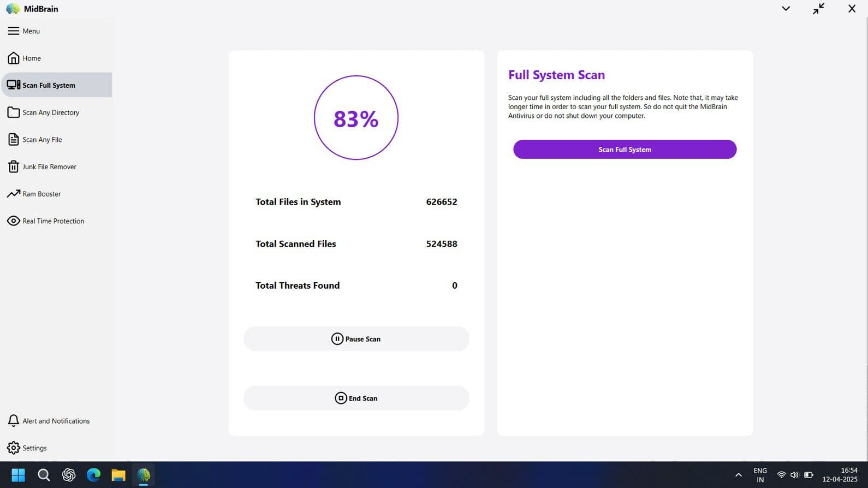The image size is (868, 488).
Task: Expand the hidden tray icons chevron
Action: pos(739,475)
